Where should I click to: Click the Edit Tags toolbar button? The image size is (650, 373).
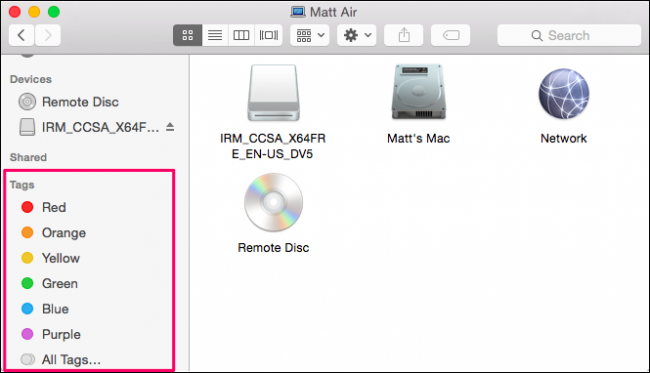pos(451,35)
